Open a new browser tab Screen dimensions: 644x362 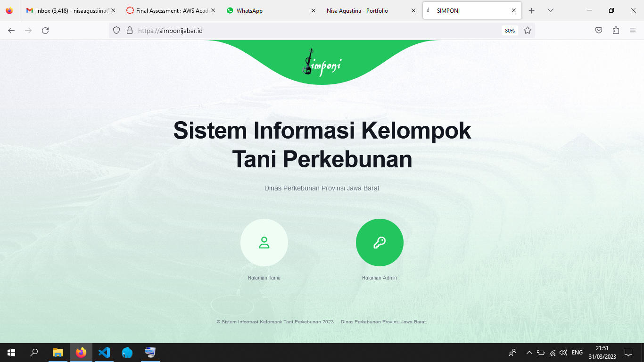[532, 10]
